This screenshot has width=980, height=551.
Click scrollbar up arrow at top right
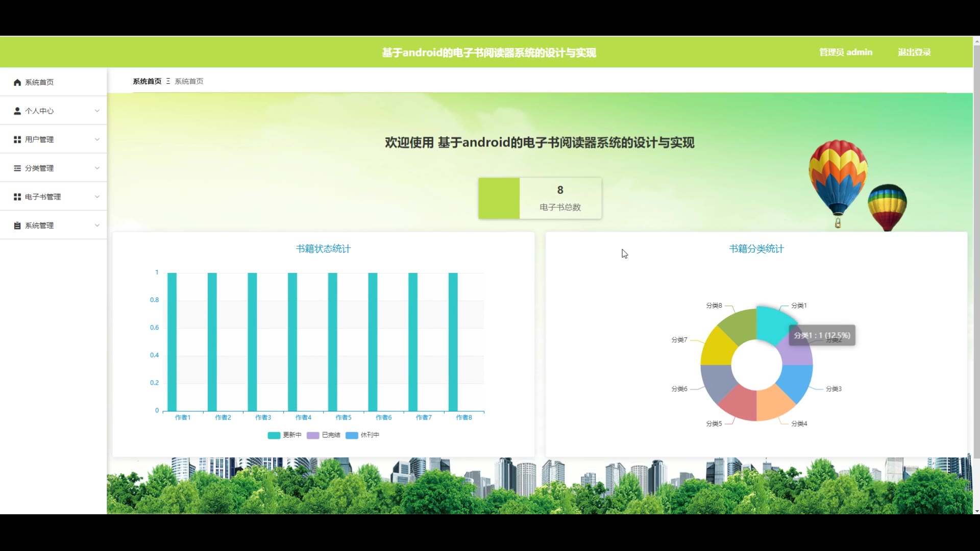pos(976,41)
